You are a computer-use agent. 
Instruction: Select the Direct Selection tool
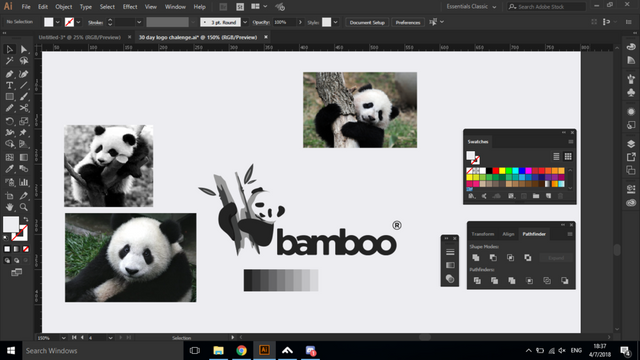(24, 49)
